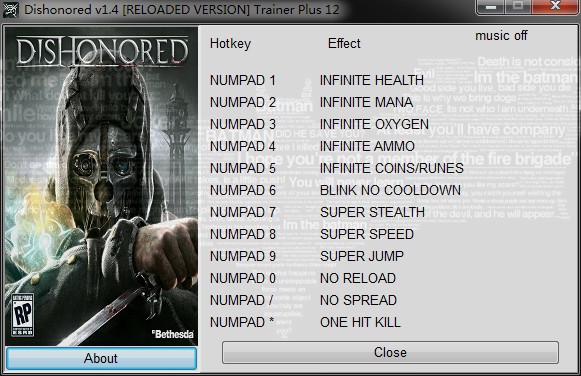
Task: Click the SUPER JUMP effect
Action: (x=362, y=256)
